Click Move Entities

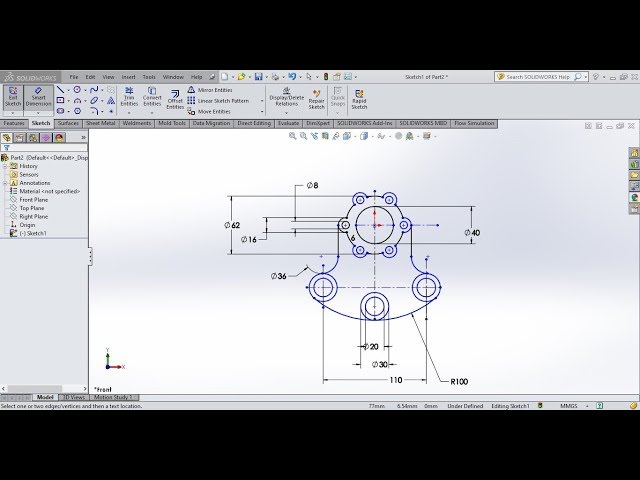209,111
